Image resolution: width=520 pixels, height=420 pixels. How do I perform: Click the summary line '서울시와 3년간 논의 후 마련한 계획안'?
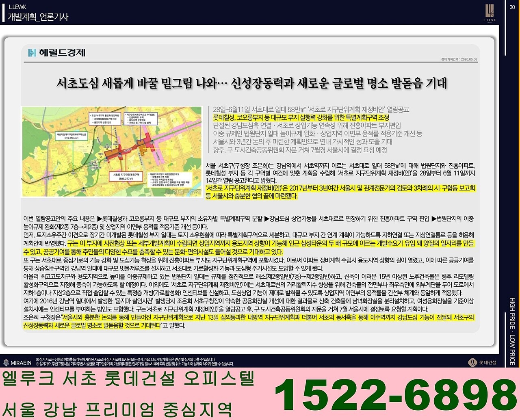point(303,142)
